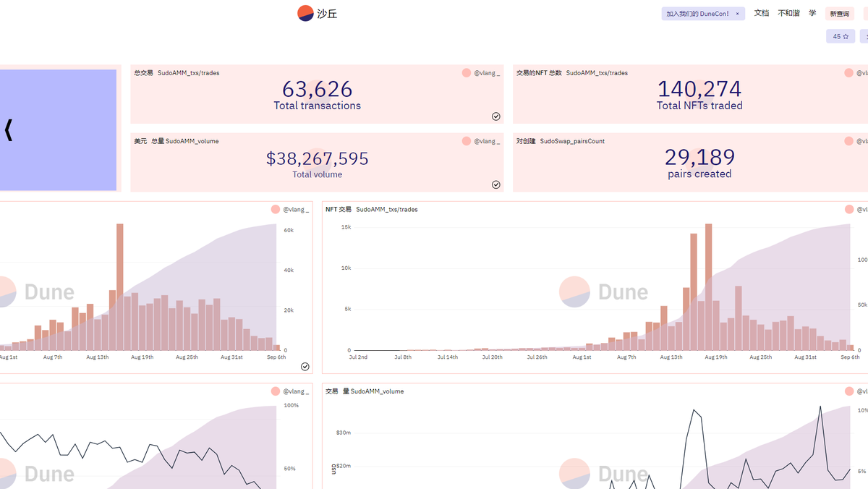868x489 pixels.
Task: Select the $38,267,595 counter value
Action: tap(317, 158)
